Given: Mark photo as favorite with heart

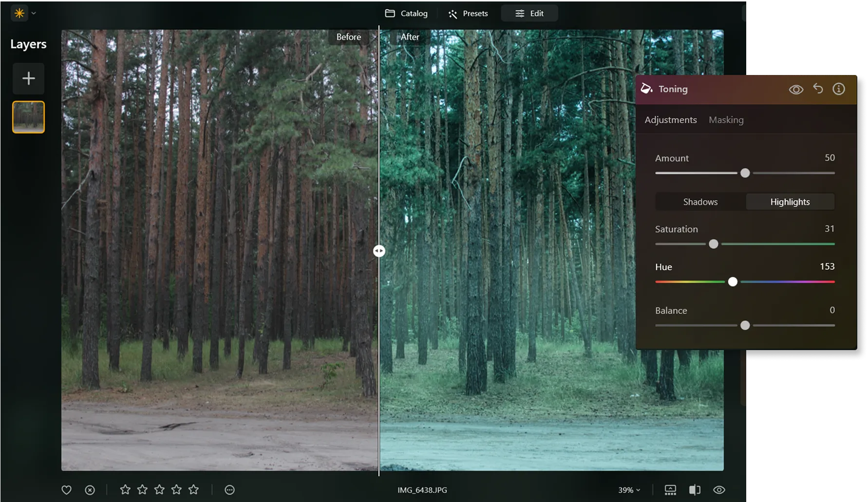Looking at the screenshot, I should coord(67,490).
